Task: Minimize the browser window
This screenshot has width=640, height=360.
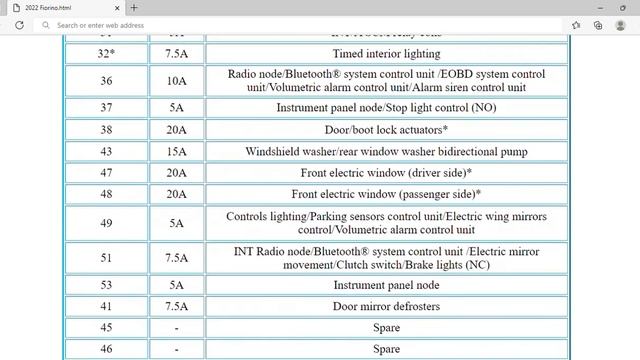Action: pos(600,8)
